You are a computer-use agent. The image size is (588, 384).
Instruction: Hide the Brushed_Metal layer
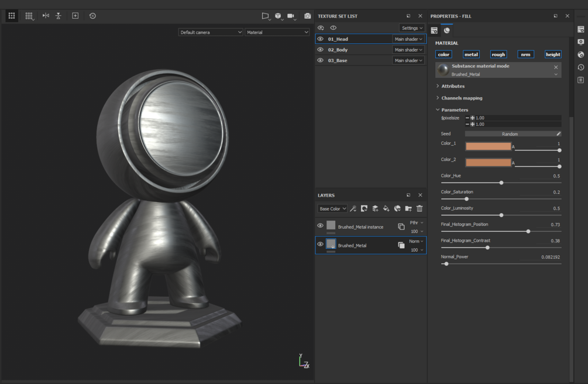(320, 244)
